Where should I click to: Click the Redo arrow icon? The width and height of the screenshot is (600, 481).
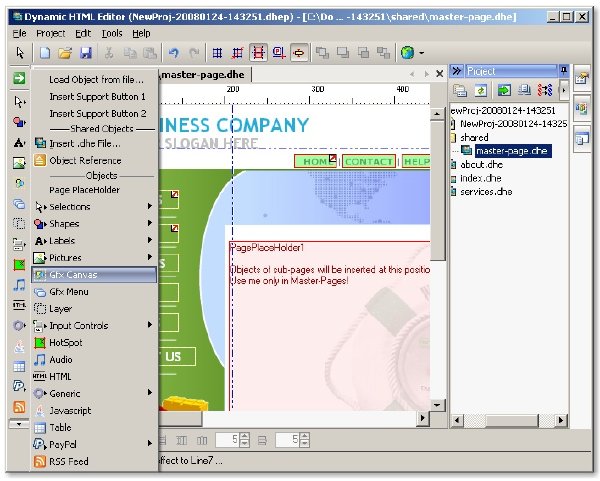pyautogui.click(x=194, y=53)
